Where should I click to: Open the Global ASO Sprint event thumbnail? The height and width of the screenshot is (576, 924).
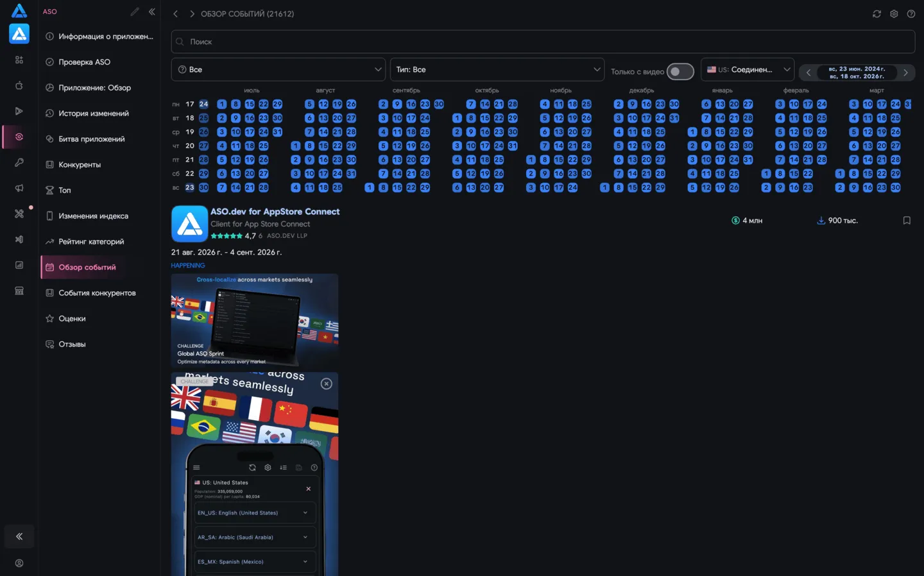click(255, 321)
